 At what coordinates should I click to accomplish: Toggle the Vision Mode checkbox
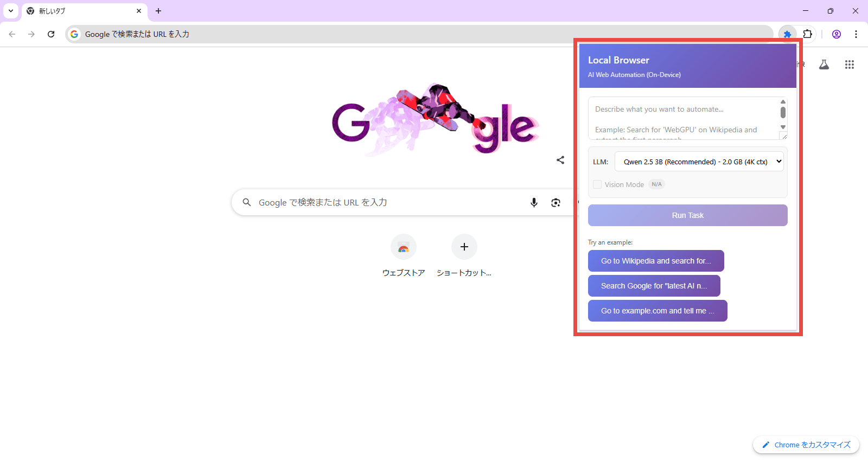[x=597, y=184]
